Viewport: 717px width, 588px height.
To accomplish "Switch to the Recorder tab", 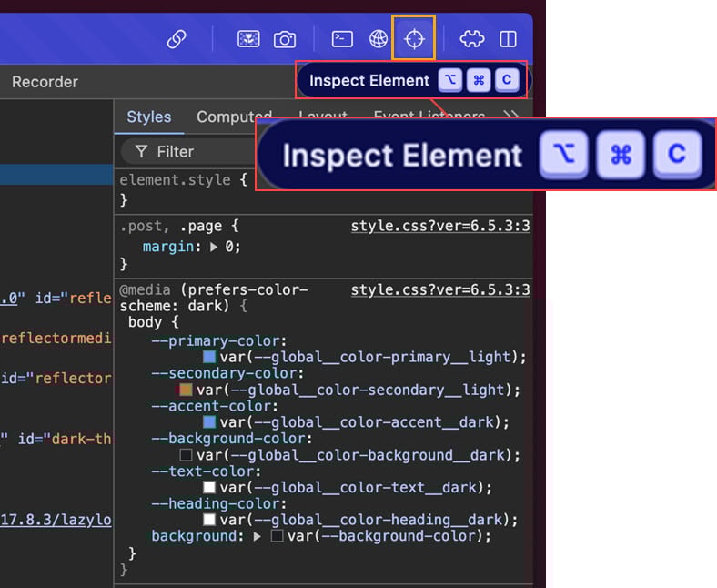I will pos(45,82).
